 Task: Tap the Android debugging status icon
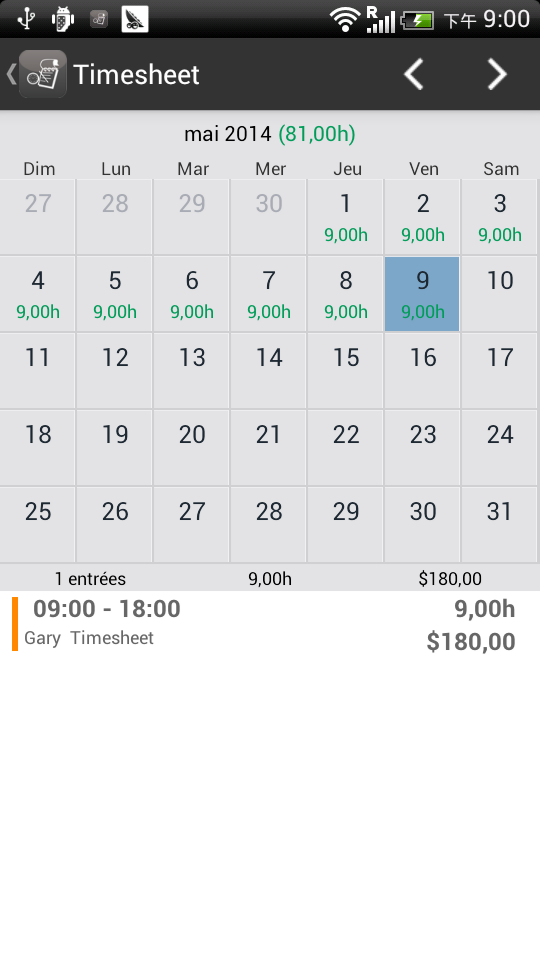point(62,19)
